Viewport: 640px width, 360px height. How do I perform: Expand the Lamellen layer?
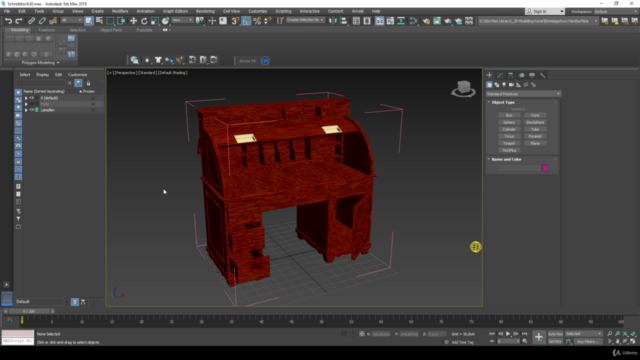point(26,110)
